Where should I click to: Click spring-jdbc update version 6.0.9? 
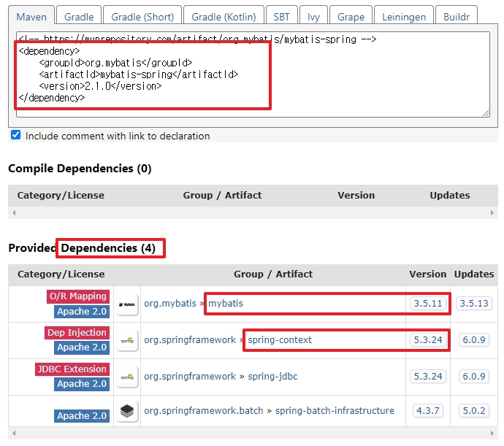tap(474, 376)
